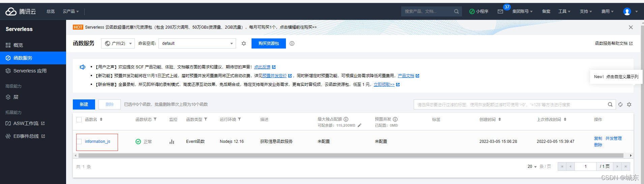
Task: Sort by function name (函数名)
Action: tap(101, 119)
